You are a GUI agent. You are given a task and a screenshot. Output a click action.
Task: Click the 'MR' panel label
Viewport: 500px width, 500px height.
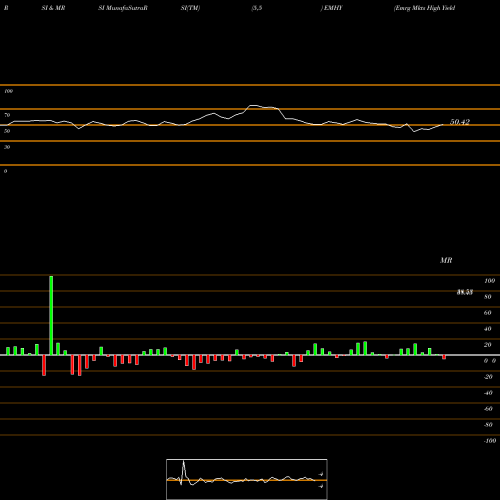tap(446, 260)
